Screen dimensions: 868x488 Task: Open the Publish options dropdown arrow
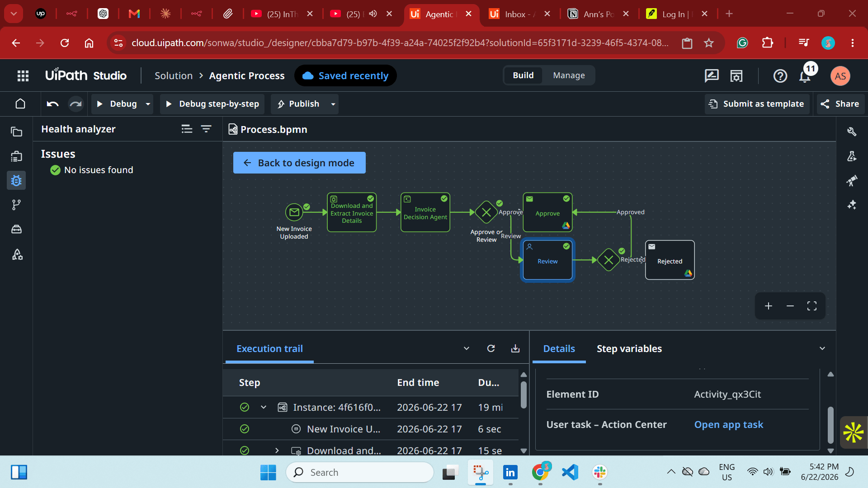point(333,104)
